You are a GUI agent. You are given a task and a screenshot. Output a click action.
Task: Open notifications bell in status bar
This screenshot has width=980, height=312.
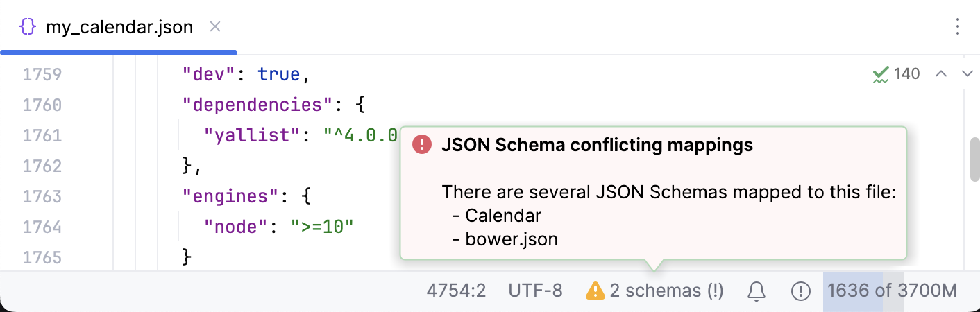[756, 291]
